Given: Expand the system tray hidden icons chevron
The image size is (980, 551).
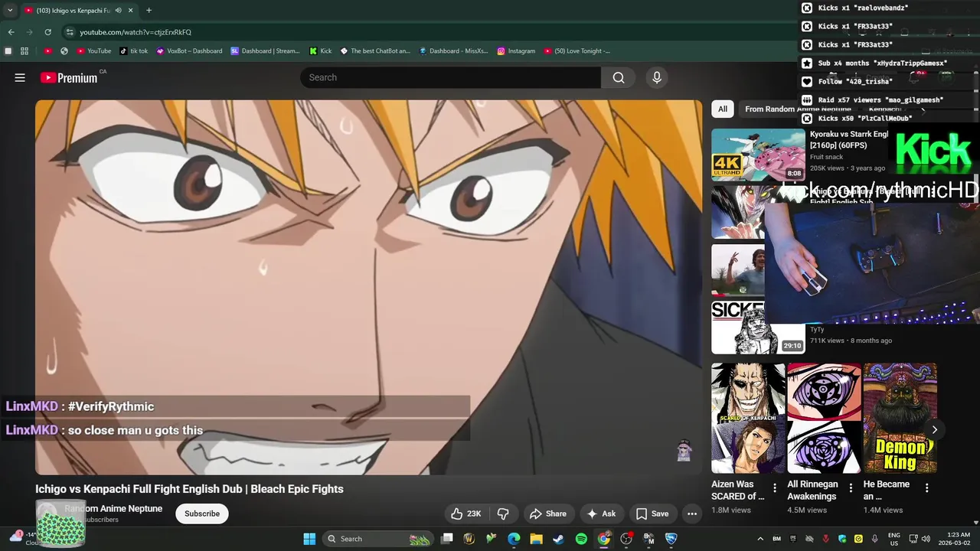Looking at the screenshot, I should [x=760, y=539].
